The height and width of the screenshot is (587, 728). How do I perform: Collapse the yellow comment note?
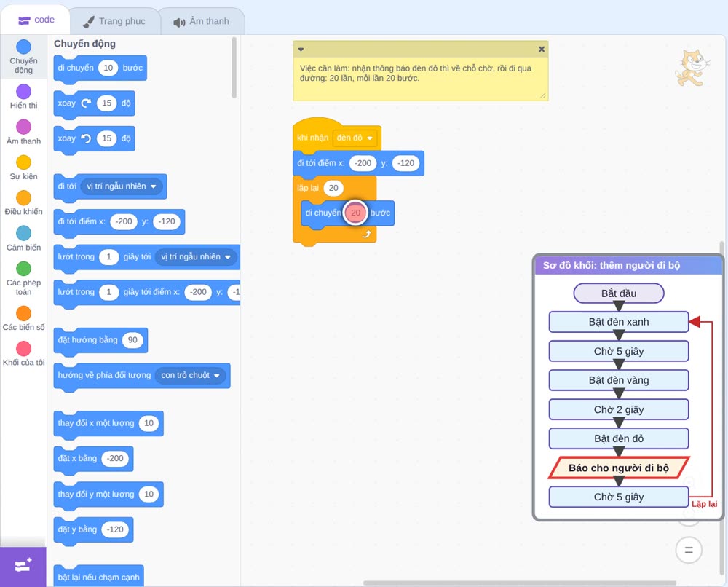point(301,50)
